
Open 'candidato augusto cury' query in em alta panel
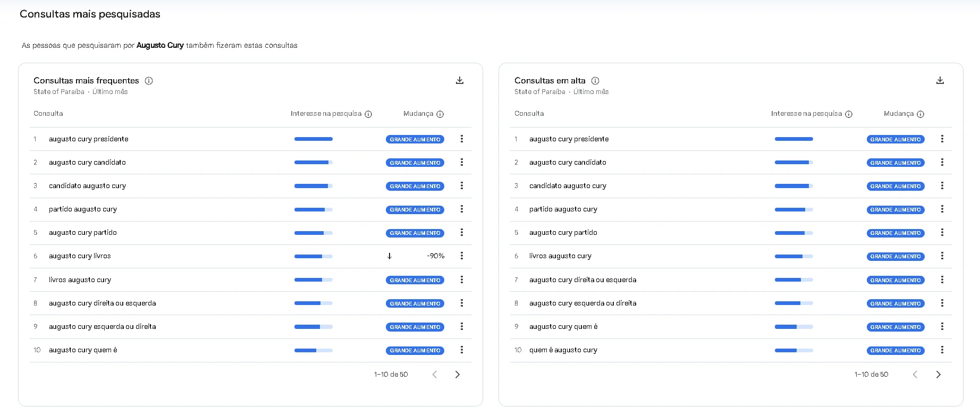tap(568, 186)
